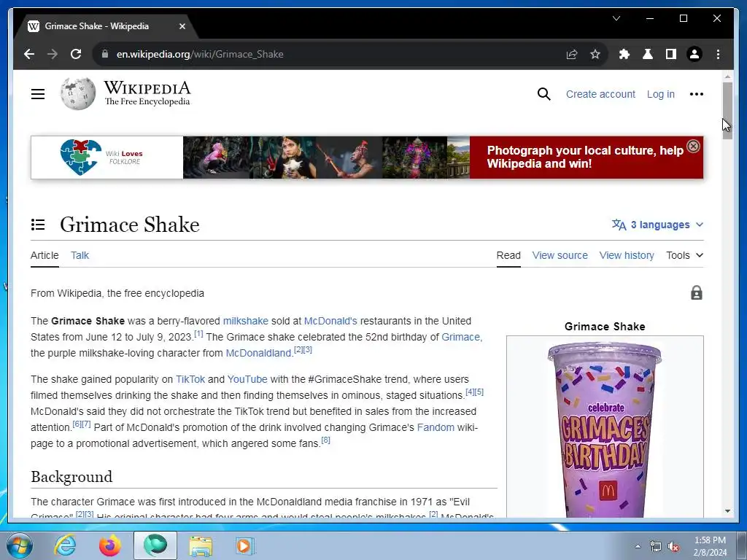Click the network tray icon

pos(656,547)
